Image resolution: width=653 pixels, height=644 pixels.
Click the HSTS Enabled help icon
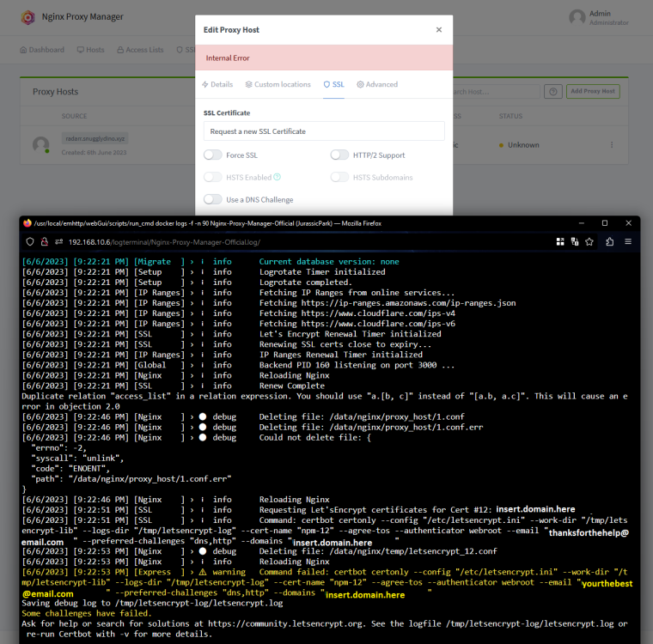pos(277,177)
